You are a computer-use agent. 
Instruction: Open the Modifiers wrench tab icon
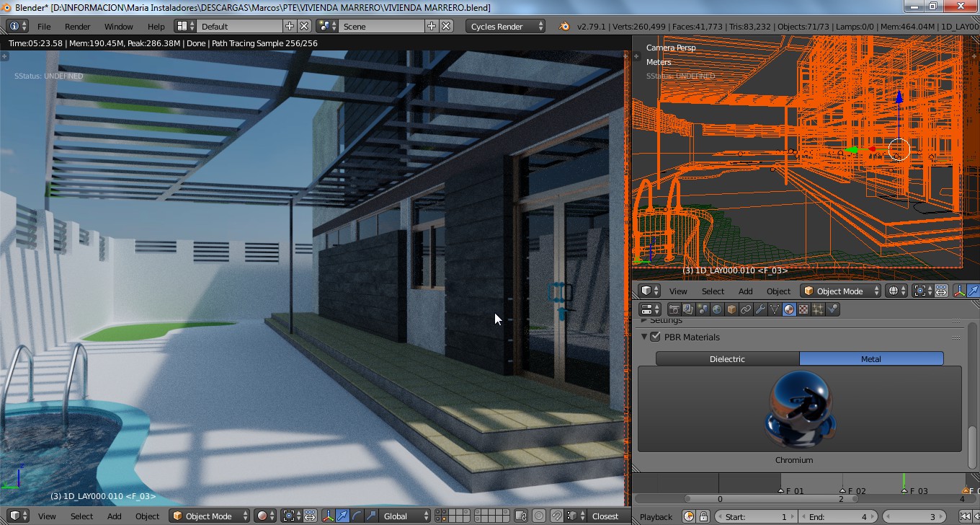pyautogui.click(x=760, y=309)
